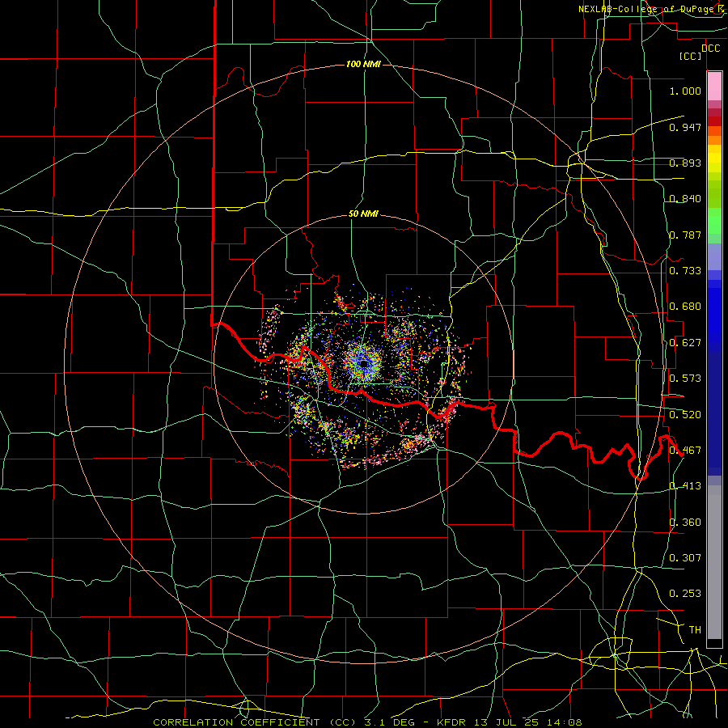Click the 0.573 scale value
Image resolution: width=728 pixels, height=728 pixels.
(685, 379)
